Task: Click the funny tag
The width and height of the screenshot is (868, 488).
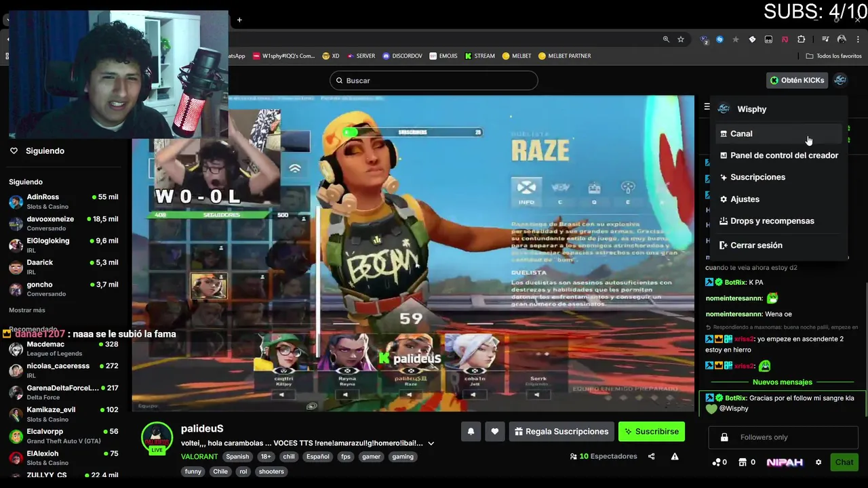Action: click(x=193, y=472)
